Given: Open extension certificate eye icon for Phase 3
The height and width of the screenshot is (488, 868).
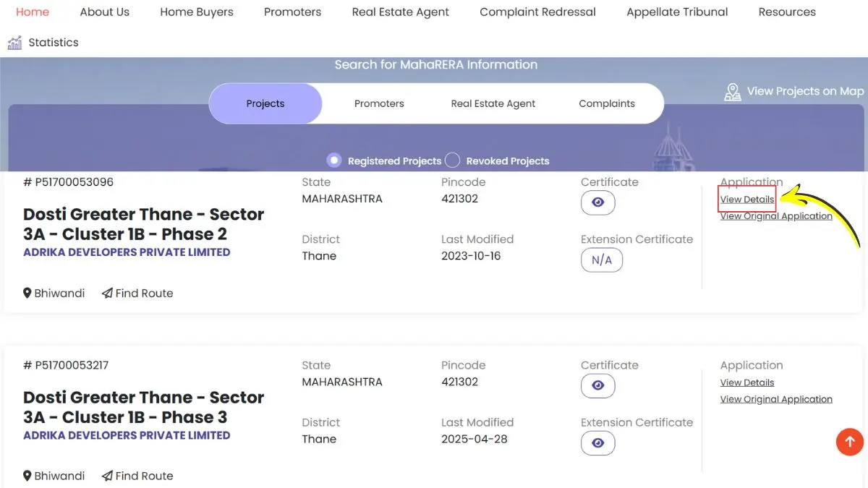Looking at the screenshot, I should tap(597, 442).
